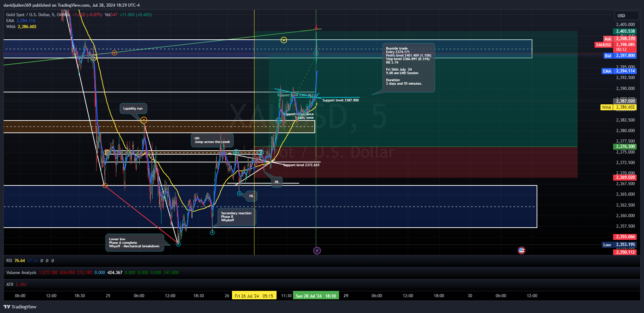Image resolution: width=644 pixels, height=313 pixels.
Task: Select the Volume Analysis indicator legend
Action: [21, 273]
